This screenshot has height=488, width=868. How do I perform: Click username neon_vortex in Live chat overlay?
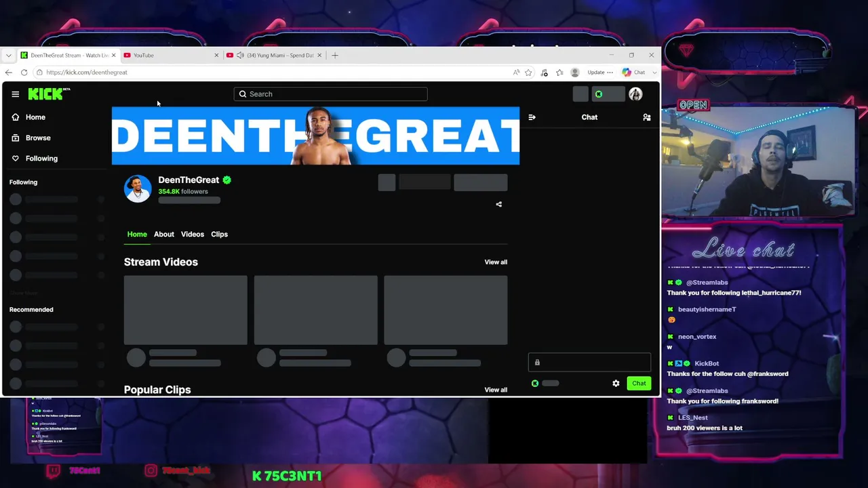(x=697, y=337)
